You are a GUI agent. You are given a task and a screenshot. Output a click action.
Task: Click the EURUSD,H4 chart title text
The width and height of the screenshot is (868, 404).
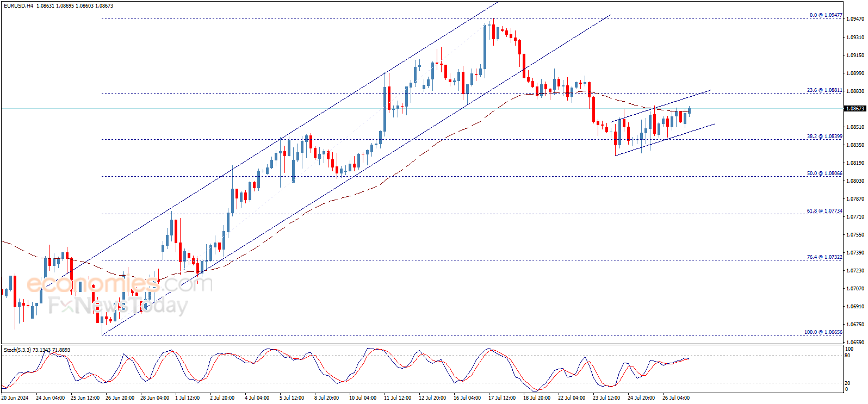(18, 5)
